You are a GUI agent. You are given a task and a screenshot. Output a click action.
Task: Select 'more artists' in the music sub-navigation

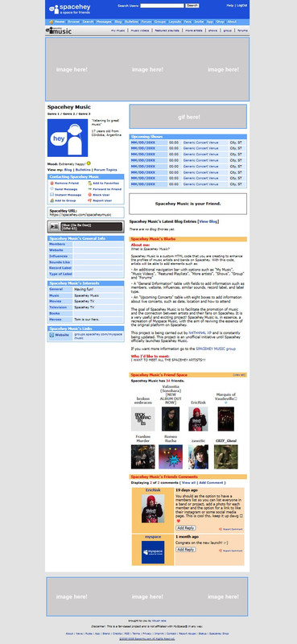[193, 31]
